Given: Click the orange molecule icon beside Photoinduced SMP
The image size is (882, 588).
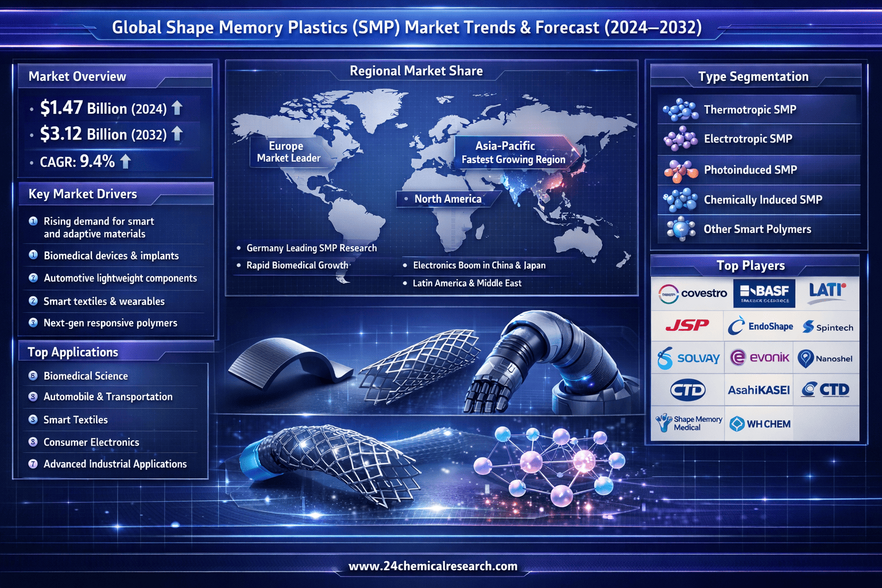Looking at the screenshot, I should (x=680, y=171).
